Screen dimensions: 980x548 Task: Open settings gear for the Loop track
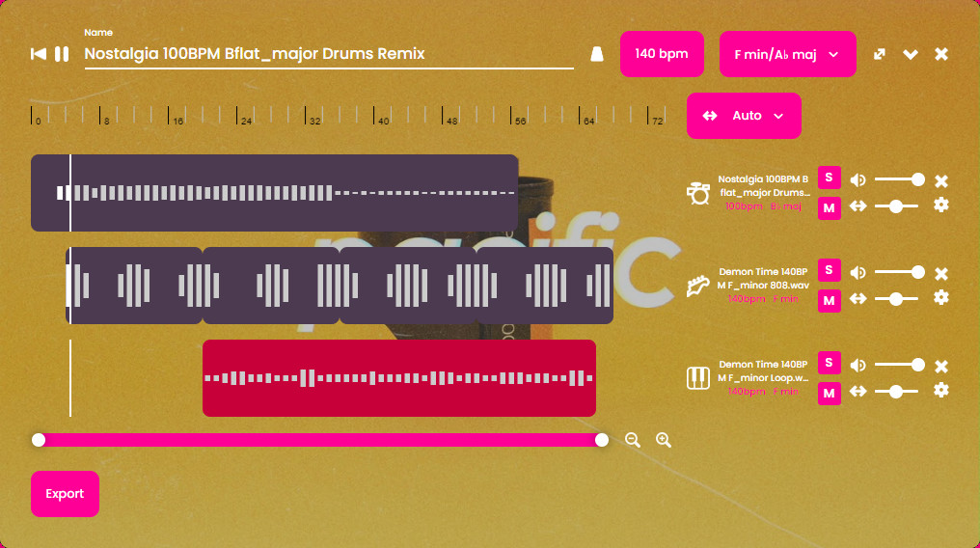[x=941, y=390]
